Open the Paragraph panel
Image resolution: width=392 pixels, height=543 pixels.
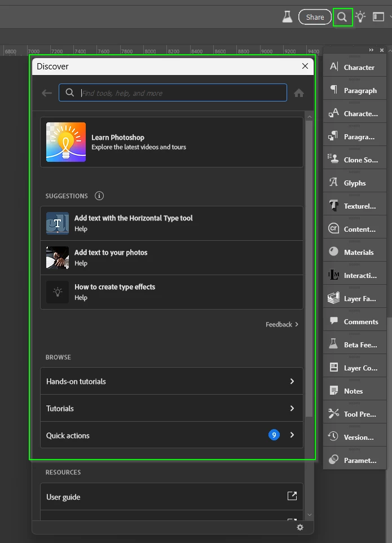pos(355,90)
